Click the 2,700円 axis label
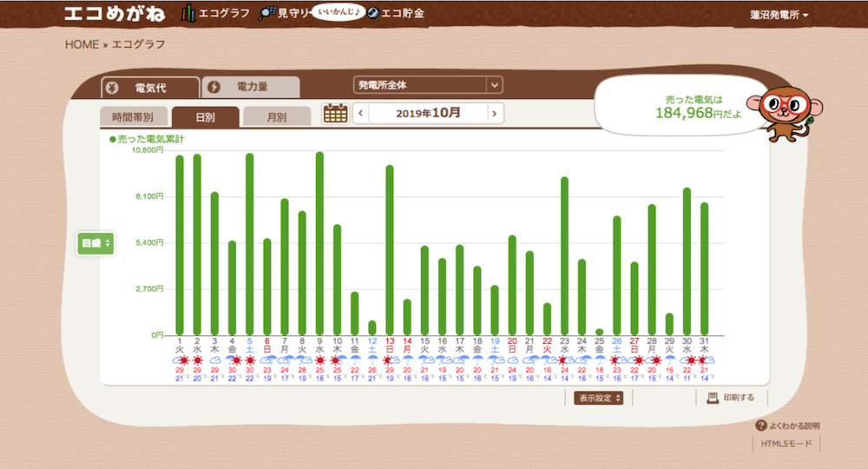Viewport: 868px width, 469px height. [149, 288]
